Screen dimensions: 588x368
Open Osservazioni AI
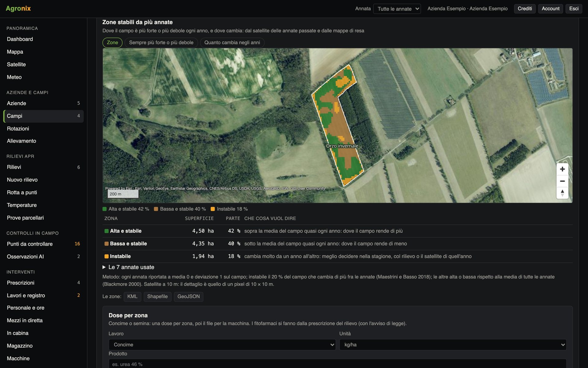[x=43, y=257]
